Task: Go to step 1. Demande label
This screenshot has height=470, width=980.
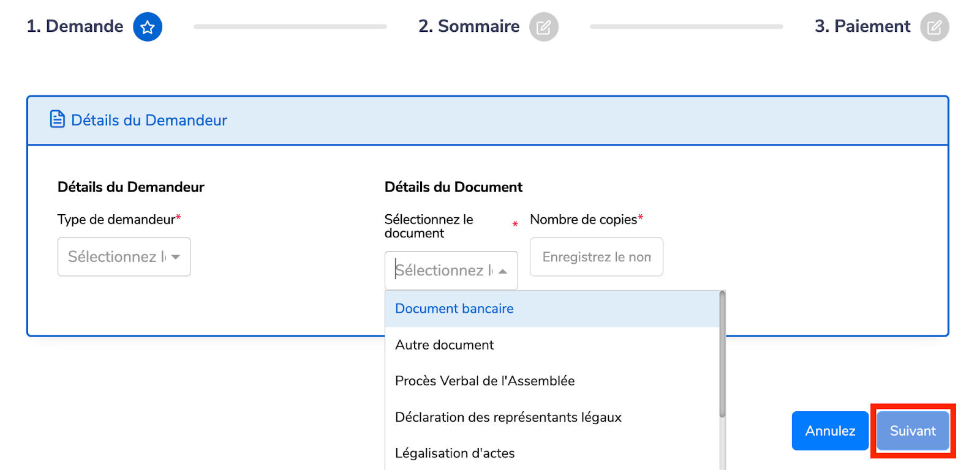Action: tap(75, 26)
